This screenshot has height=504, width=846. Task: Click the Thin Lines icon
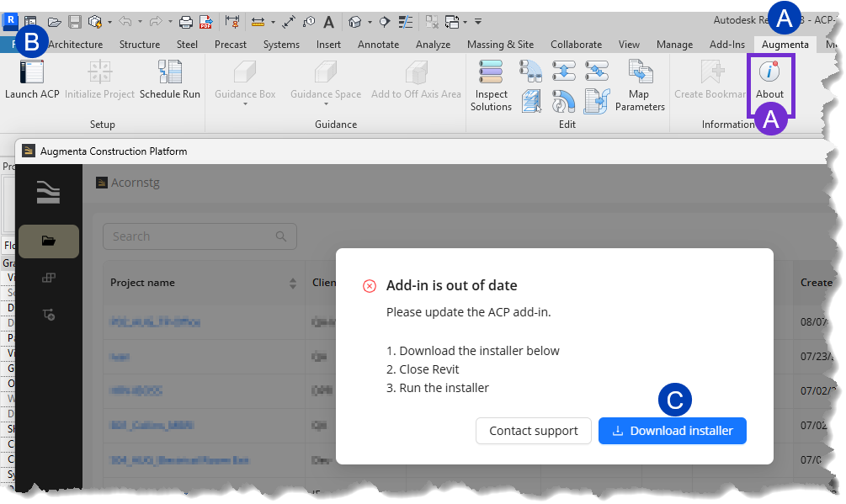405,22
